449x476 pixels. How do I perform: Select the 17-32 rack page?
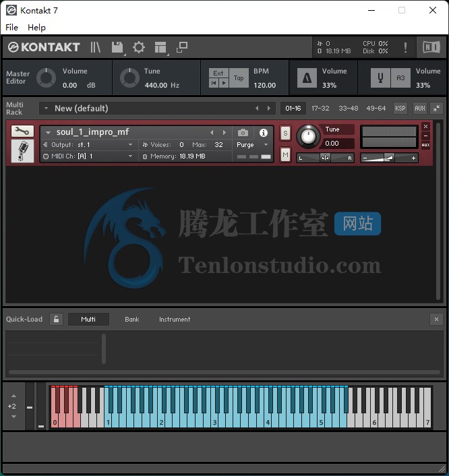pos(320,109)
